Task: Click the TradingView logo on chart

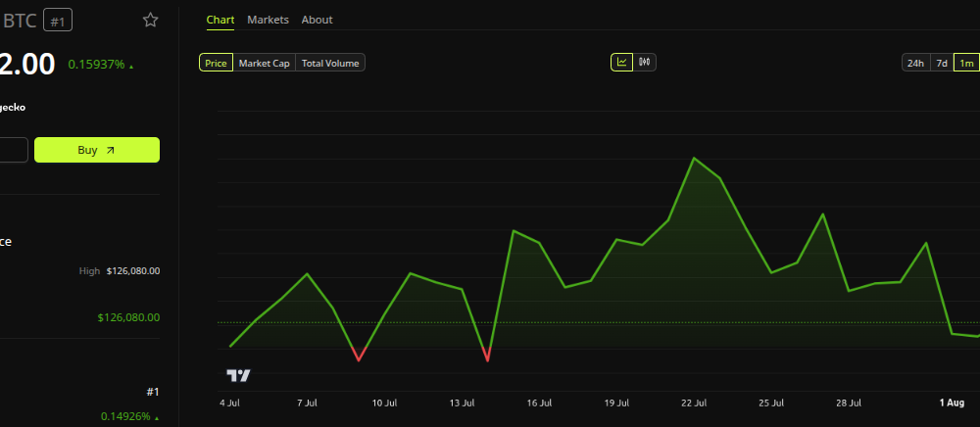Action: [238, 375]
